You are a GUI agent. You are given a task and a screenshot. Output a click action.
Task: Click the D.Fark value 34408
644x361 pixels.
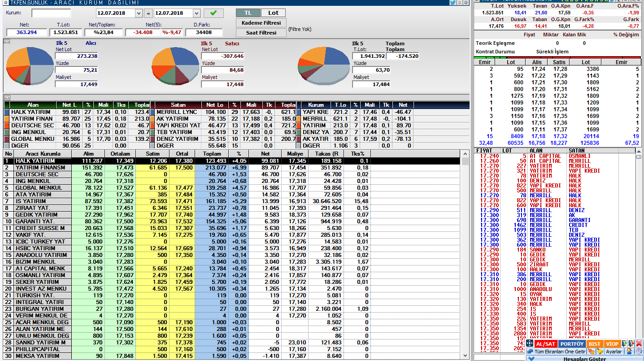[x=204, y=32]
